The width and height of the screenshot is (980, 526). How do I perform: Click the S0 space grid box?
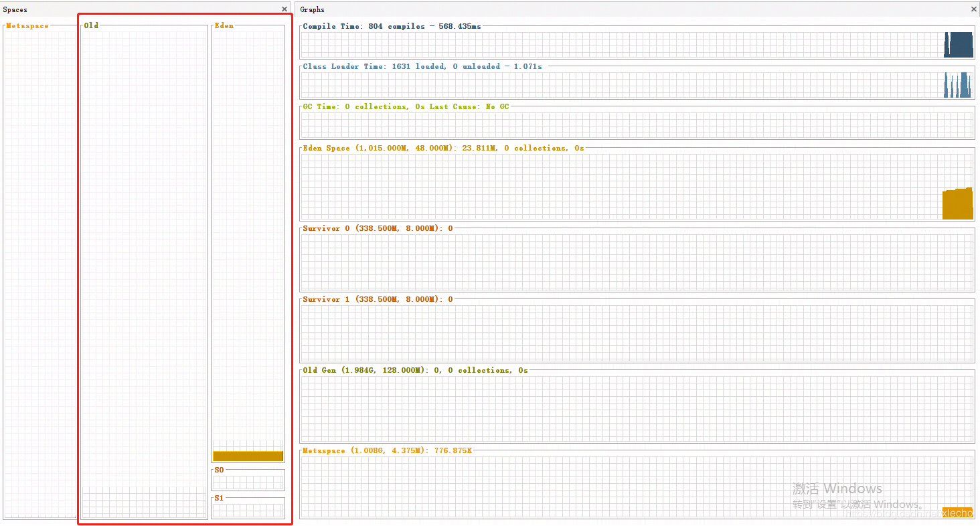pyautogui.click(x=248, y=482)
